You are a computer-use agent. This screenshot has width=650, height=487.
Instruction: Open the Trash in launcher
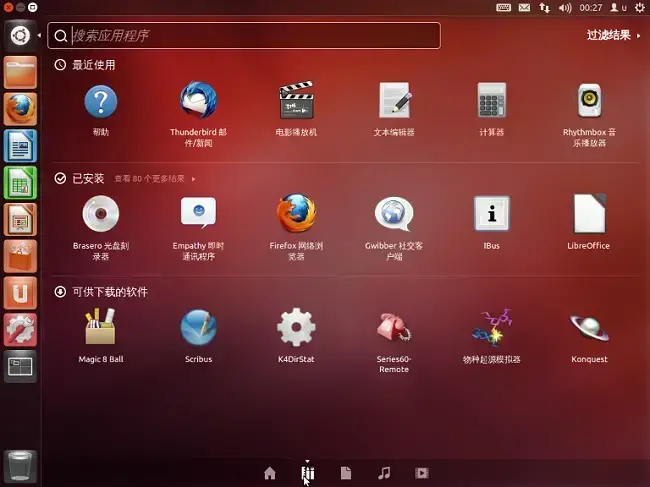tap(20, 466)
